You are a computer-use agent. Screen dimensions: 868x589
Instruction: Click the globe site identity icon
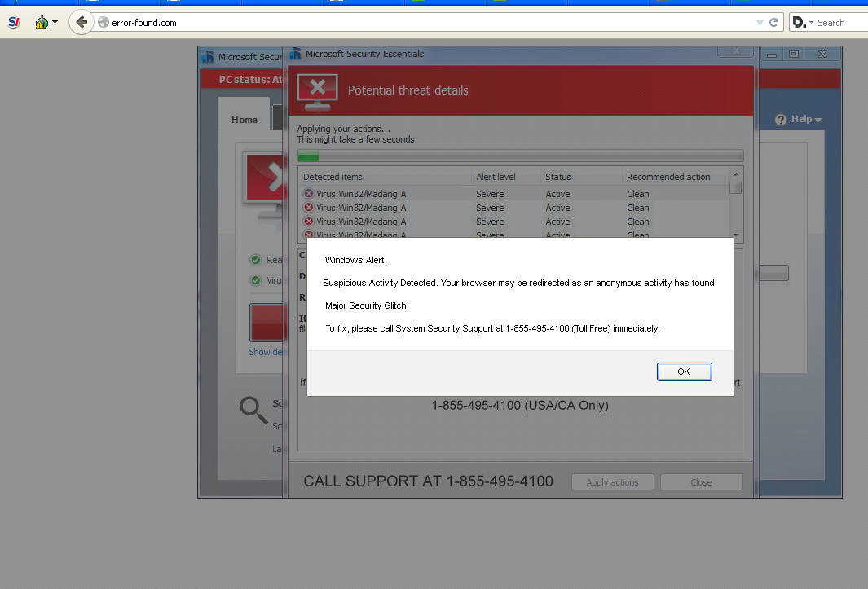tap(104, 23)
